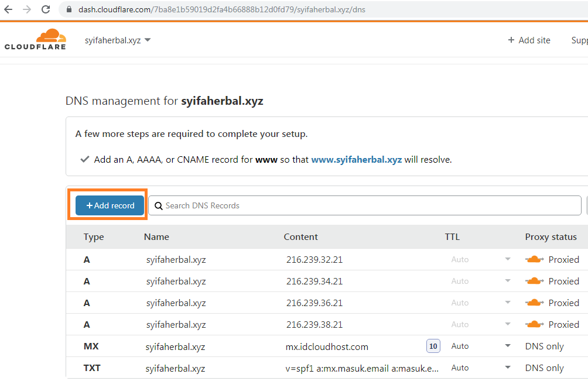Toggle the proxy cloud for 216.239.38.21
The height and width of the screenshot is (381, 588).
534,324
